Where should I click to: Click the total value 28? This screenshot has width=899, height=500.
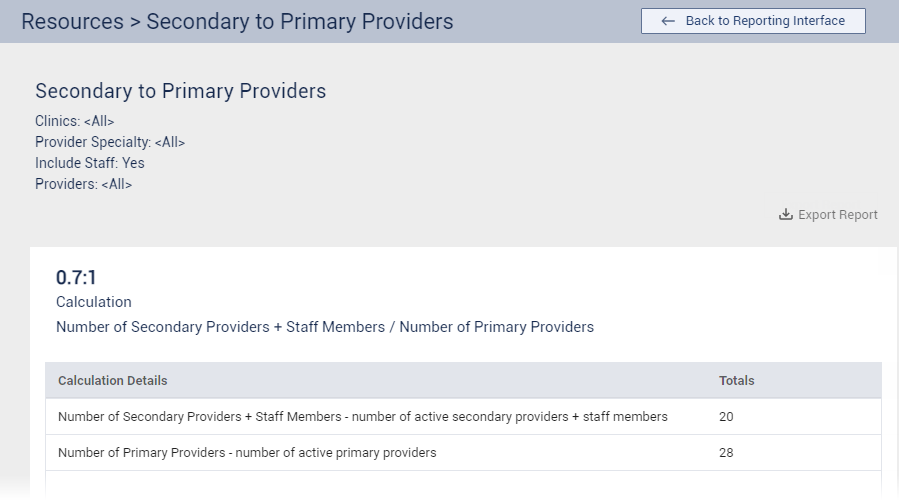pyautogui.click(x=726, y=453)
